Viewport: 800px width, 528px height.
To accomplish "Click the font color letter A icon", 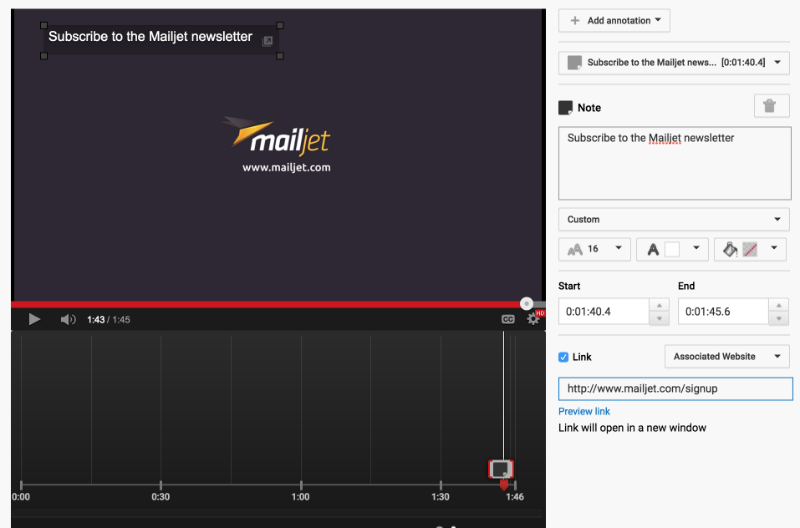I will pyautogui.click(x=653, y=249).
